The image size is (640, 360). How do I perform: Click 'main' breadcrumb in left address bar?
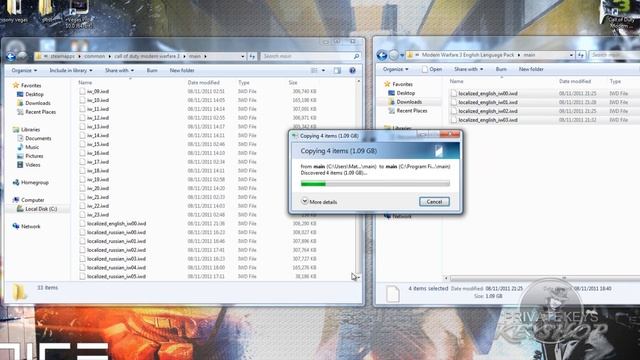click(x=195, y=56)
